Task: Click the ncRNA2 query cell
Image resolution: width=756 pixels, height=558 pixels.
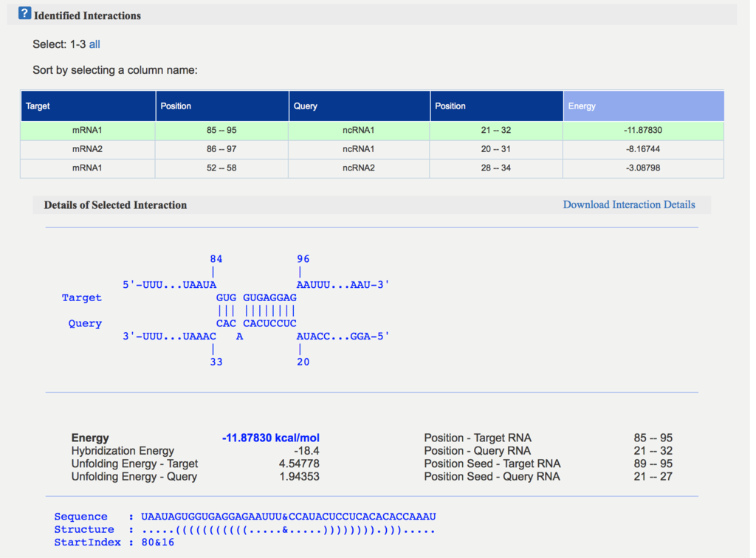Action: 359,168
